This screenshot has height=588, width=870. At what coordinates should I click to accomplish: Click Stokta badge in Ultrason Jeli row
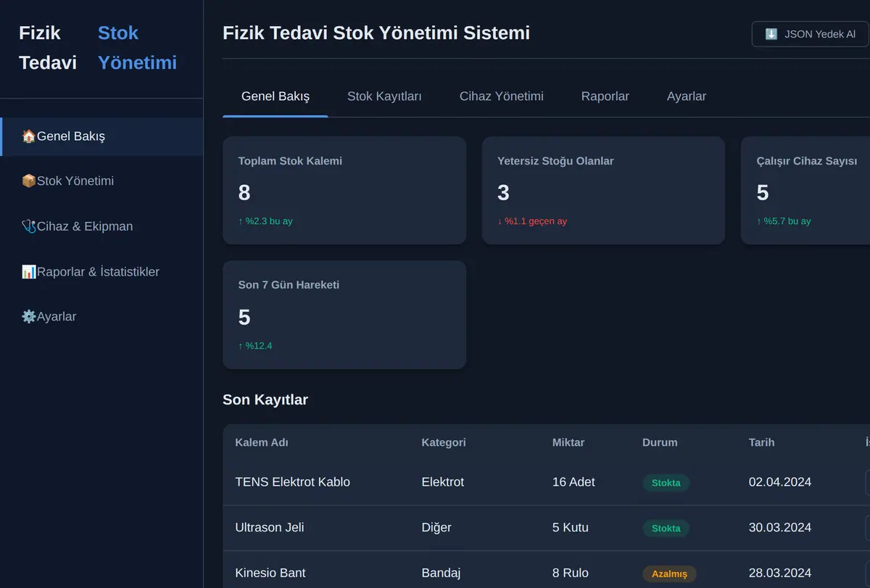[x=666, y=529]
